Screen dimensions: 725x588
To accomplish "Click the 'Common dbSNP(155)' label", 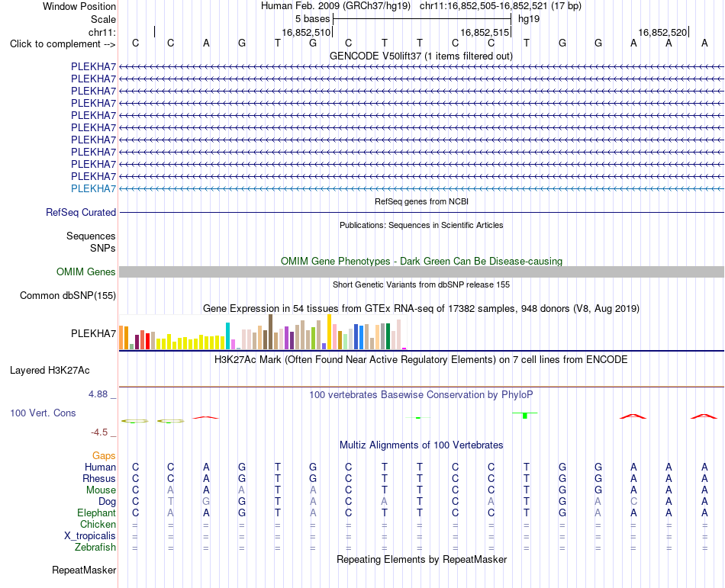I will coord(68,296).
